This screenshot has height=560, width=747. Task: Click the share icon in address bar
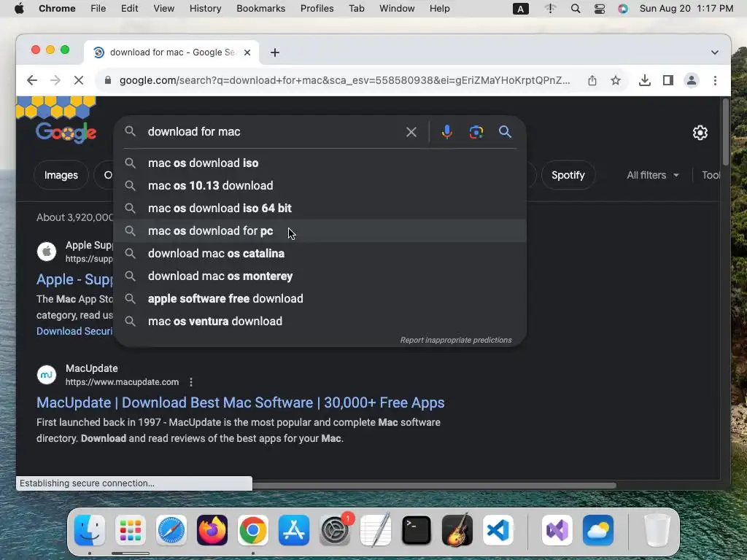592,80
